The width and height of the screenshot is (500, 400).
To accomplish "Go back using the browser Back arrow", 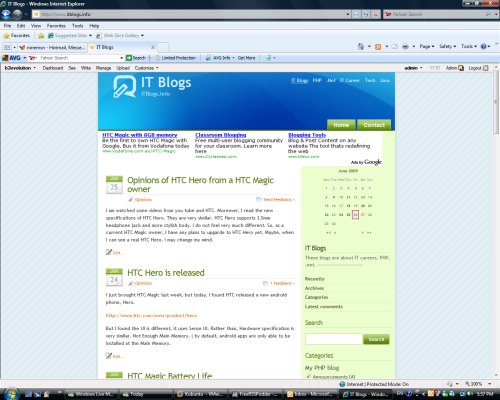I will pos(6,14).
